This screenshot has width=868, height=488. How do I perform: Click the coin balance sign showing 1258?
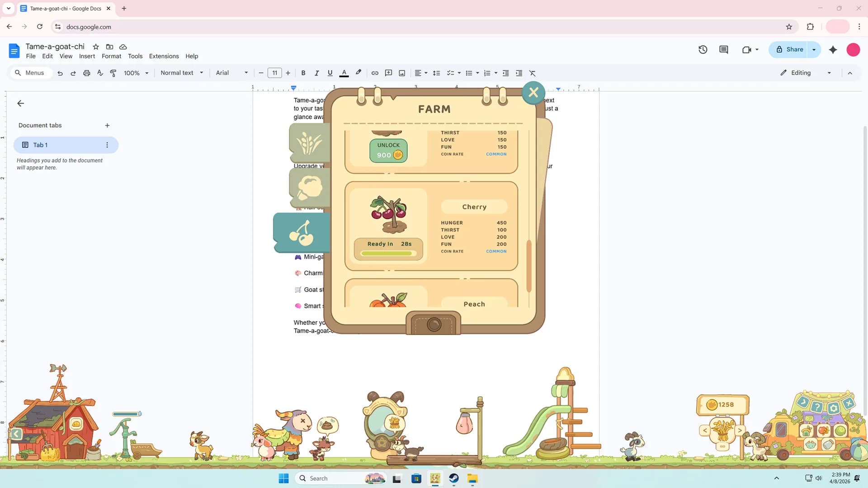coord(723,404)
